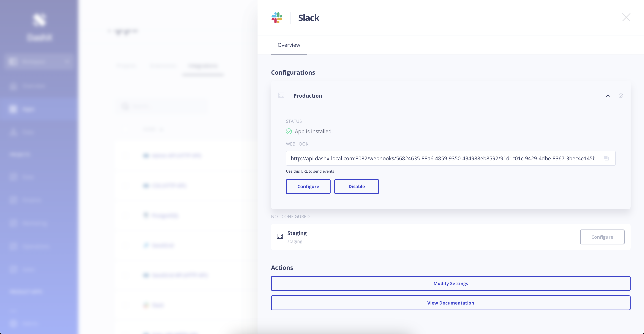Copy the webhook URL with copy icon
Image resolution: width=644 pixels, height=334 pixels.
pyautogui.click(x=606, y=158)
